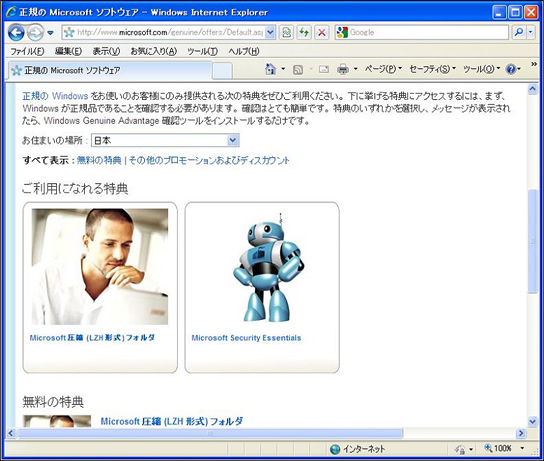Open the お気に入り(A) menu
This screenshot has height=461, width=544.
click(x=154, y=51)
